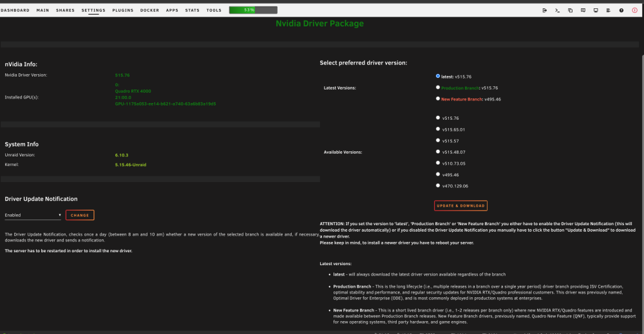
Task: Open the Docker menu
Action: 149,10
